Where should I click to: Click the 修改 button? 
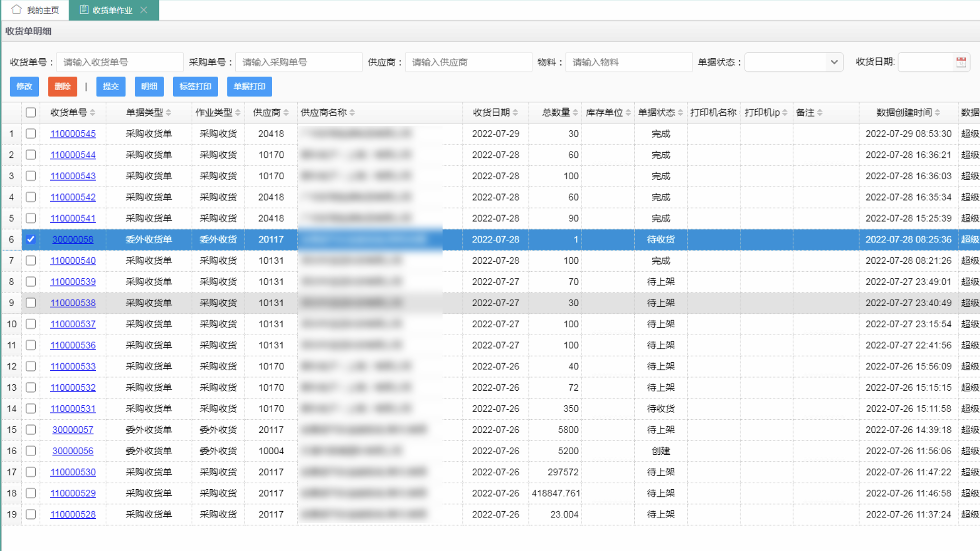(x=24, y=86)
